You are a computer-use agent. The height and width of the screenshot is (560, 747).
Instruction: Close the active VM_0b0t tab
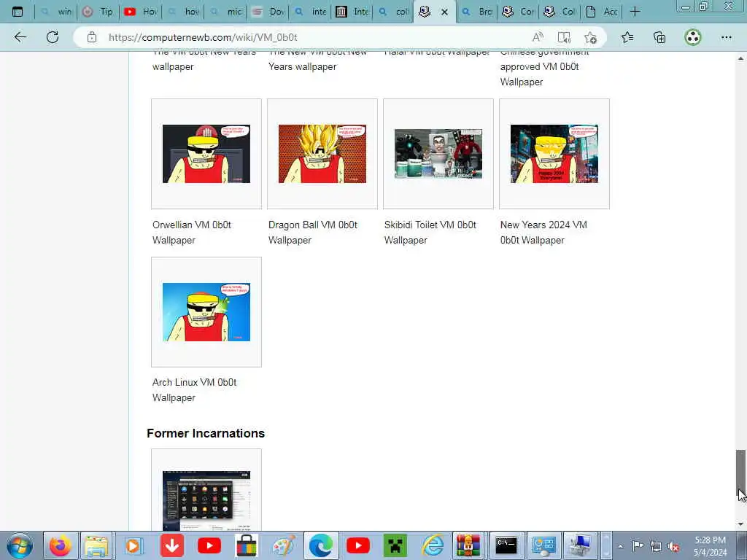click(x=444, y=12)
